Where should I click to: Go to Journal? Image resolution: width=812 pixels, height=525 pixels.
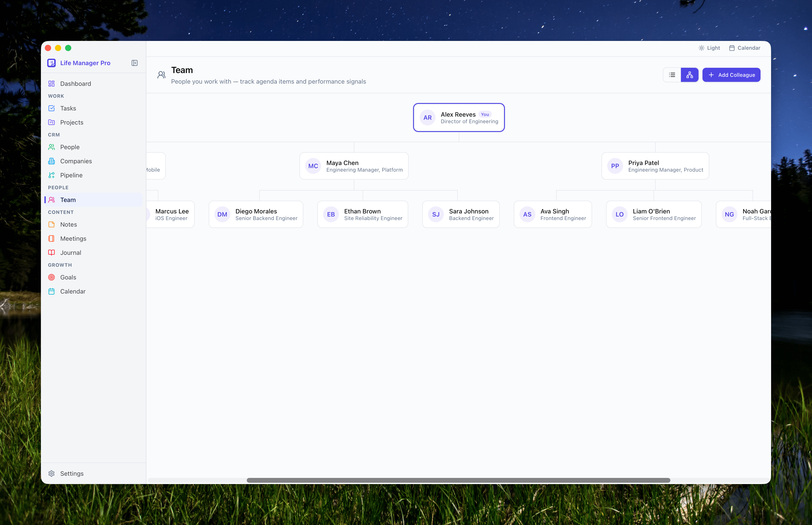(93, 253)
